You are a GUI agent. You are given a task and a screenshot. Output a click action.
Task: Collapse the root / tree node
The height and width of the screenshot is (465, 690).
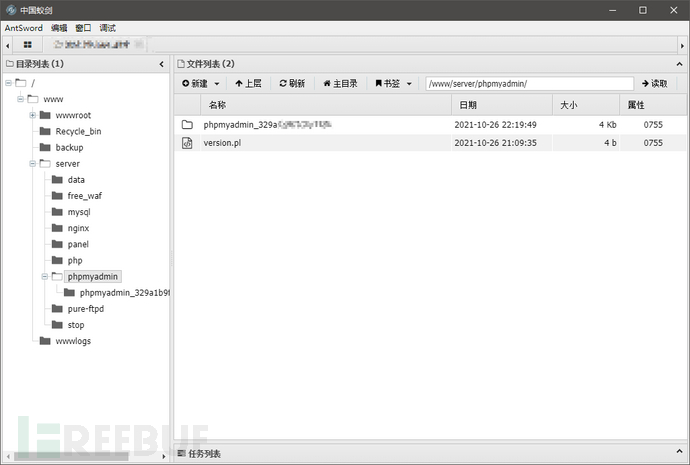point(8,83)
